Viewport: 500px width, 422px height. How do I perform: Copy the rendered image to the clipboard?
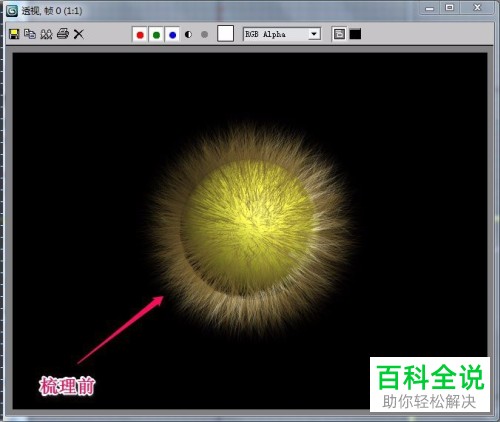(30, 34)
